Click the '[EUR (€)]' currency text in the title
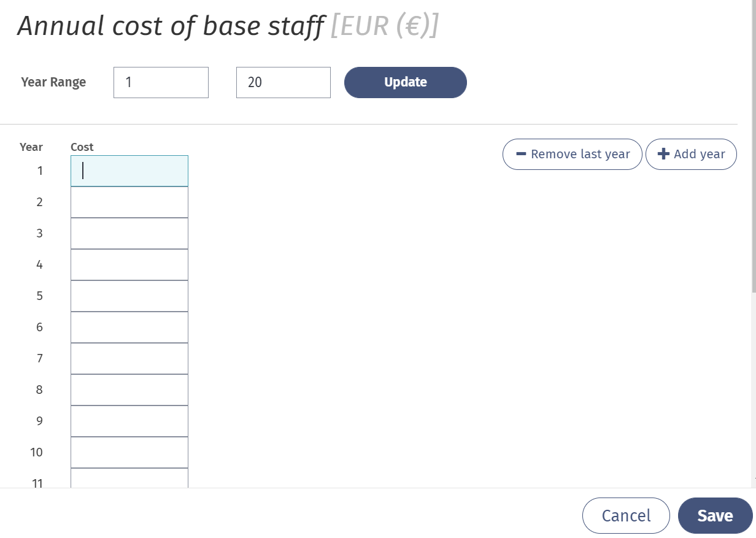The image size is (756, 538). point(384,26)
